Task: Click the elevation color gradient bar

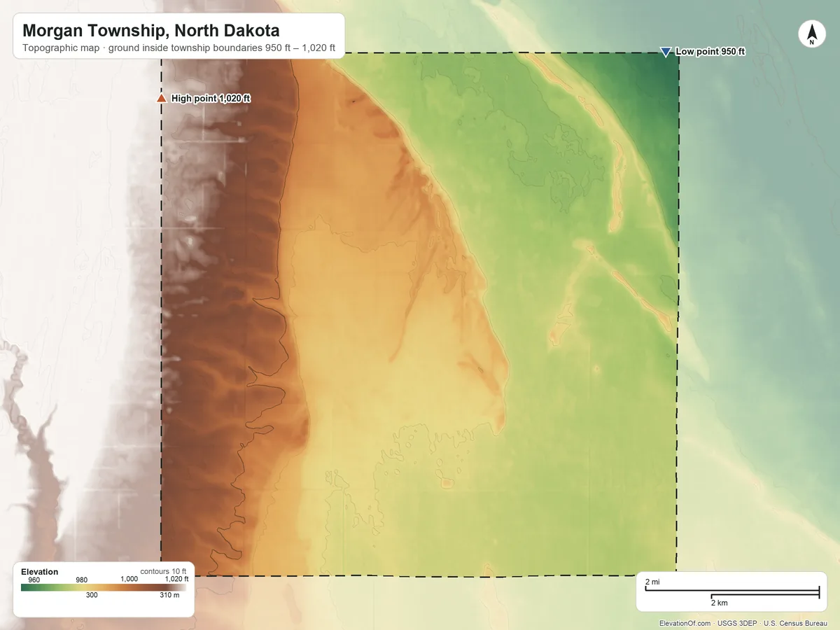Action: [x=104, y=587]
